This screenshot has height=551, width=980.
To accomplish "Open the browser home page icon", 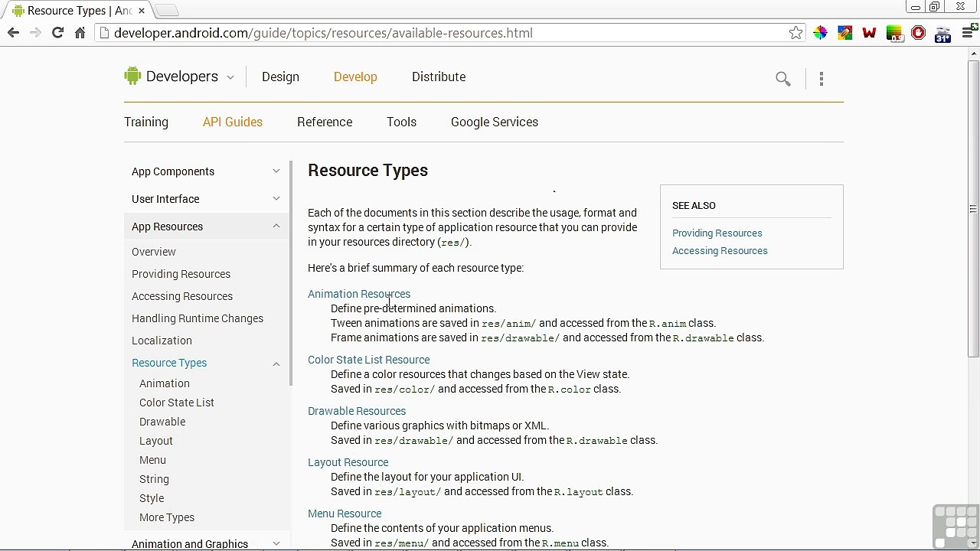I will [x=80, y=33].
